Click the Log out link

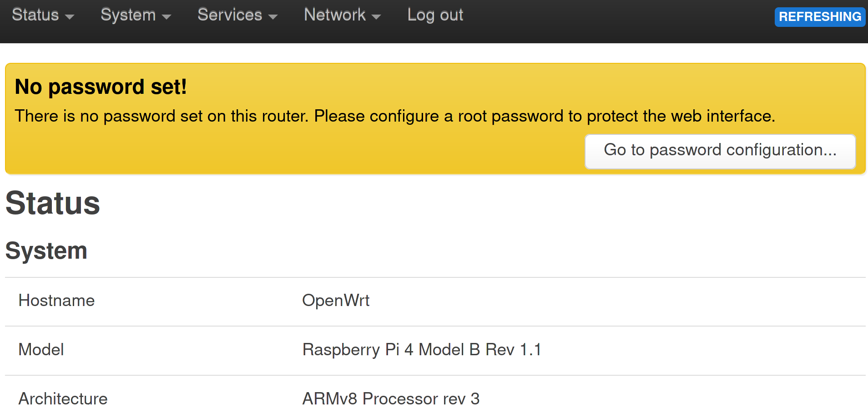(435, 15)
